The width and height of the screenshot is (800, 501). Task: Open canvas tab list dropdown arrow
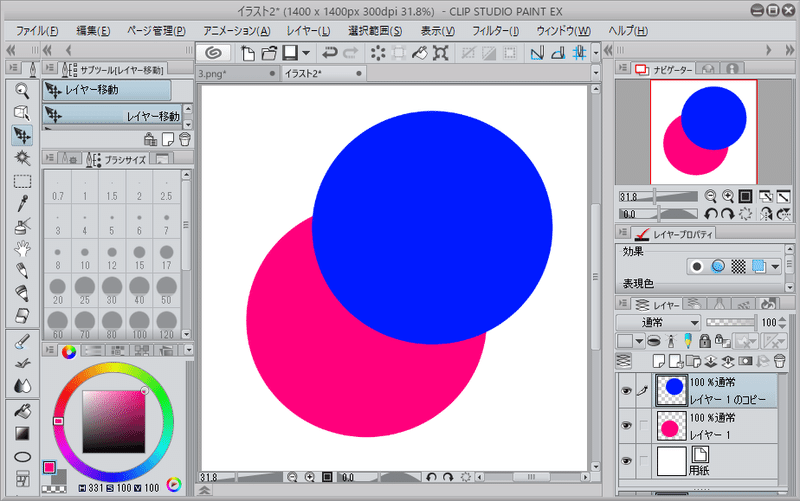tap(595, 73)
